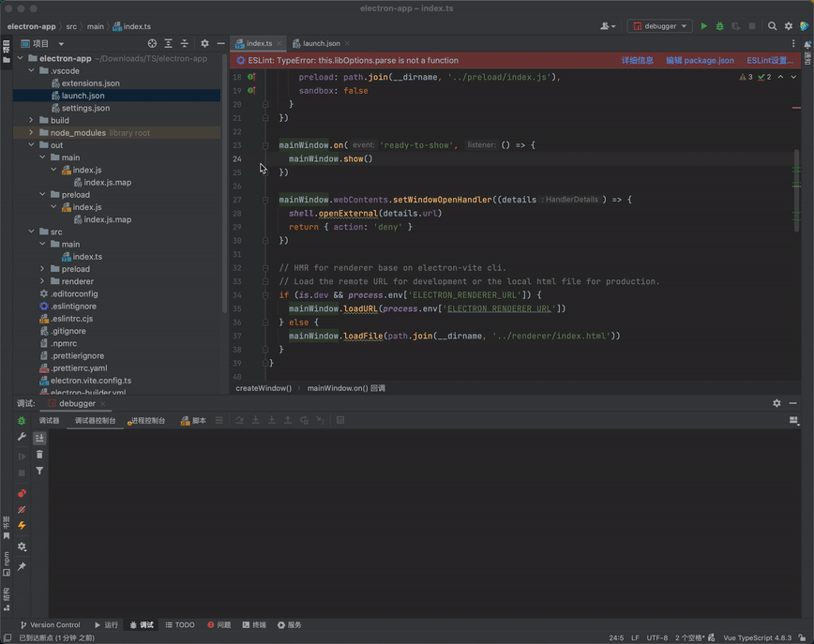814x644 pixels.
Task: Click the UTF-8 encoding status entry
Action: tap(657, 637)
